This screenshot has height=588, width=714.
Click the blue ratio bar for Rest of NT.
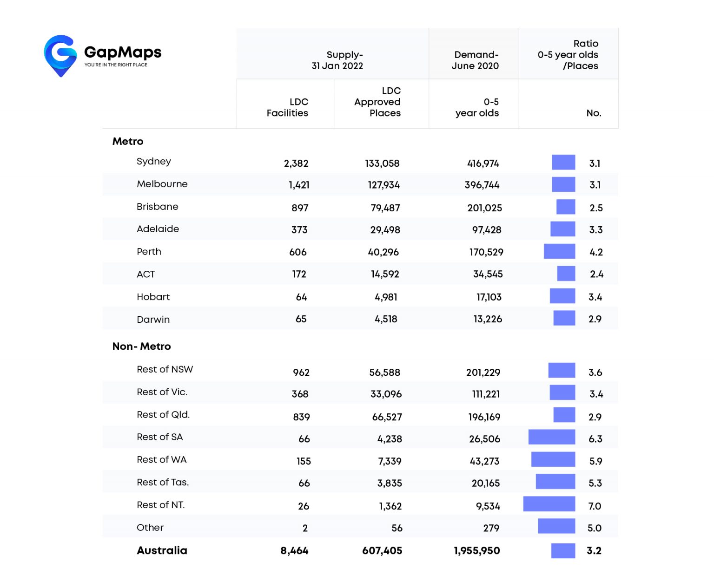549,504
